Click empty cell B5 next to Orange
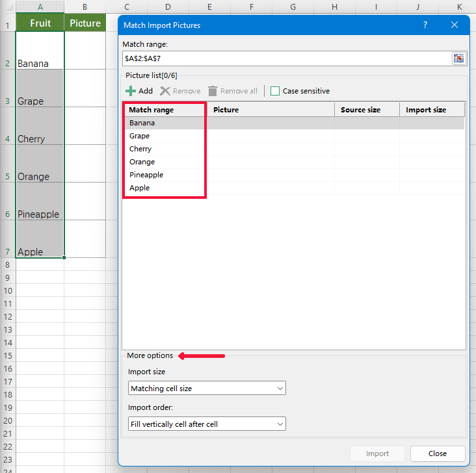The width and height of the screenshot is (476, 473). (85, 163)
